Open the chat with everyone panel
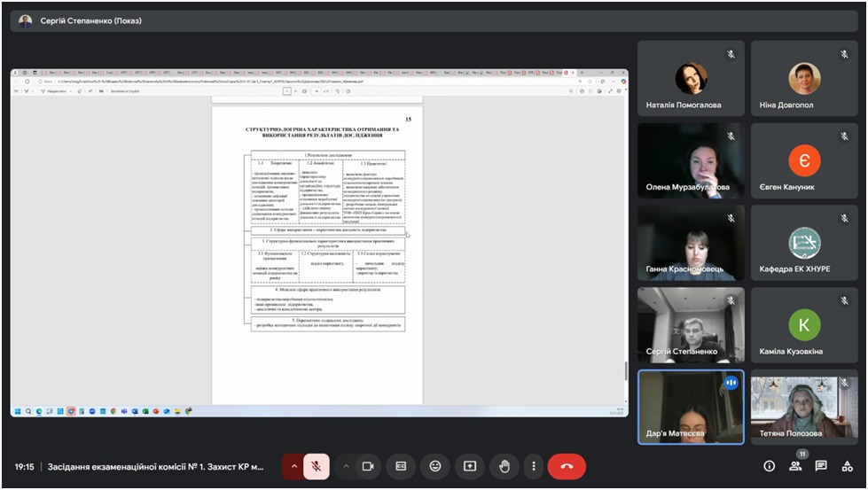 pos(821,466)
